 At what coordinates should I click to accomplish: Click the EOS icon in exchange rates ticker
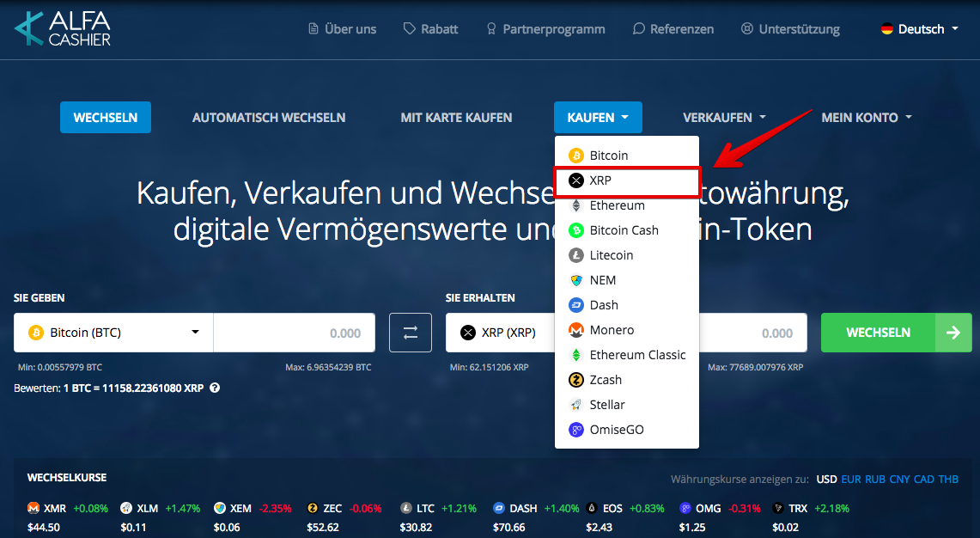592,508
